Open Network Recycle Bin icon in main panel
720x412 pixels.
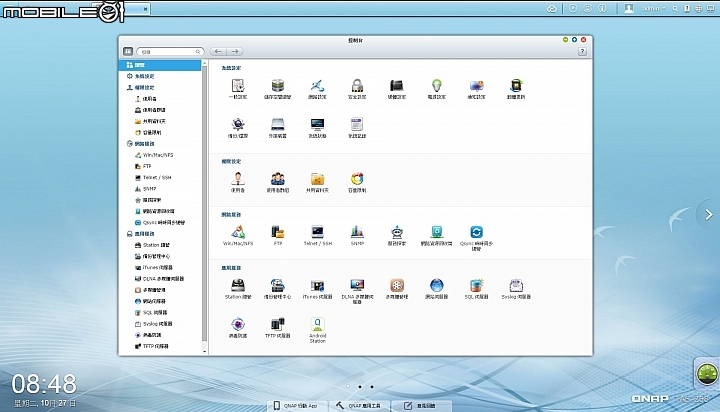[x=437, y=232]
